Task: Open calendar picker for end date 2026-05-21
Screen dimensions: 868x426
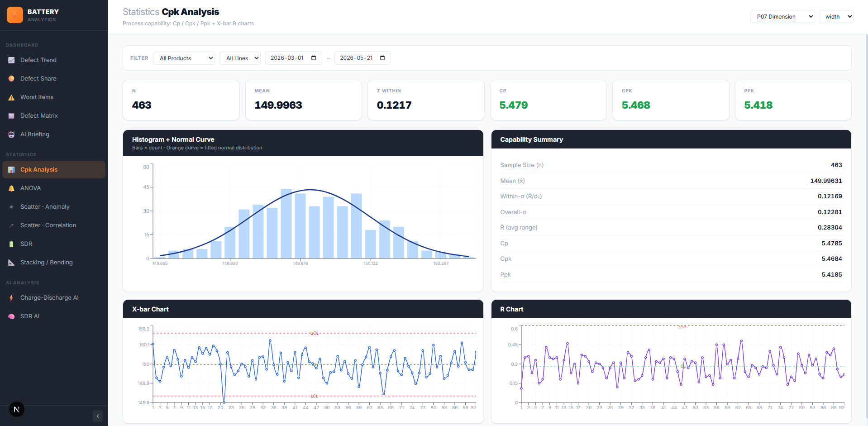Action: 382,58
